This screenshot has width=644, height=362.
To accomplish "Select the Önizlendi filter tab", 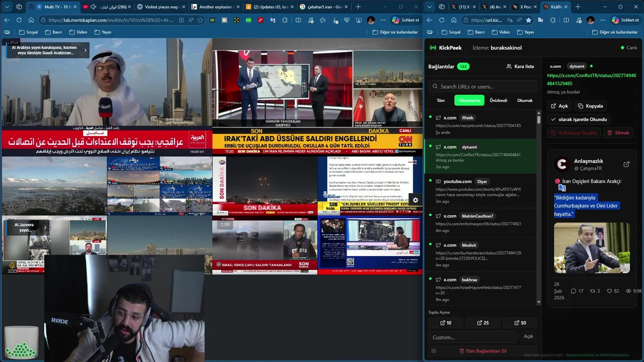I will point(498,101).
